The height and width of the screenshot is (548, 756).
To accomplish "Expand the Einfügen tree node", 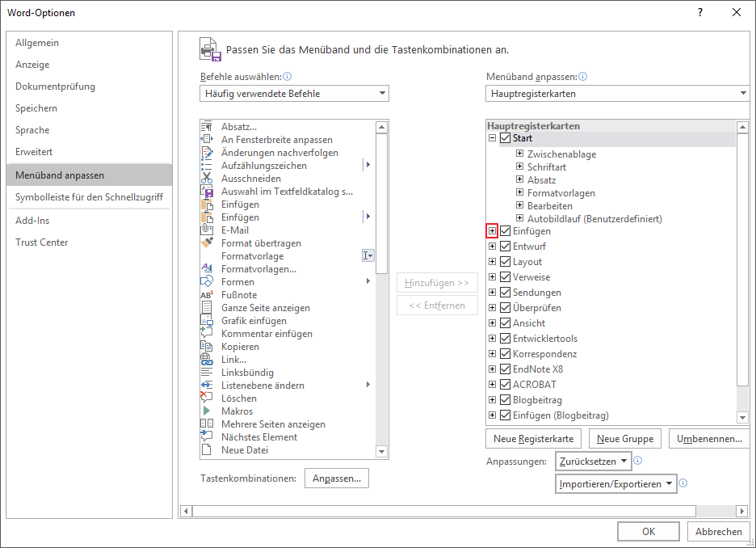I will click(493, 231).
